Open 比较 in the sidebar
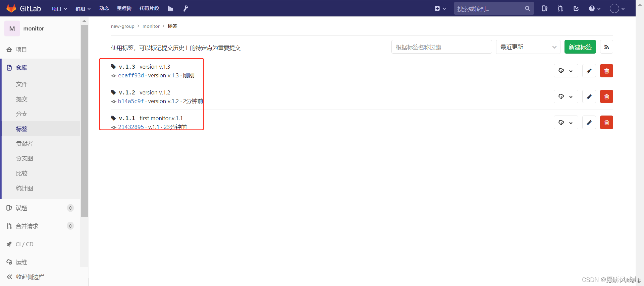The width and height of the screenshot is (644, 286). click(22, 173)
